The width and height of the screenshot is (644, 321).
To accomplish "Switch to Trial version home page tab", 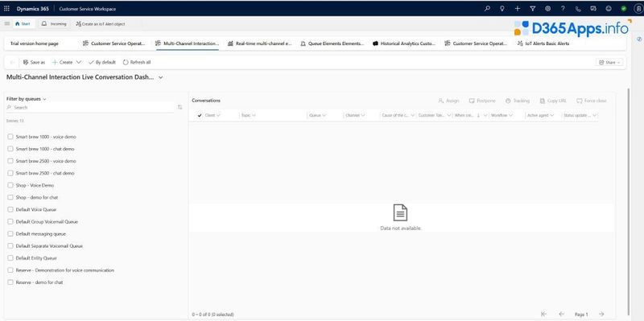I will pos(35,43).
